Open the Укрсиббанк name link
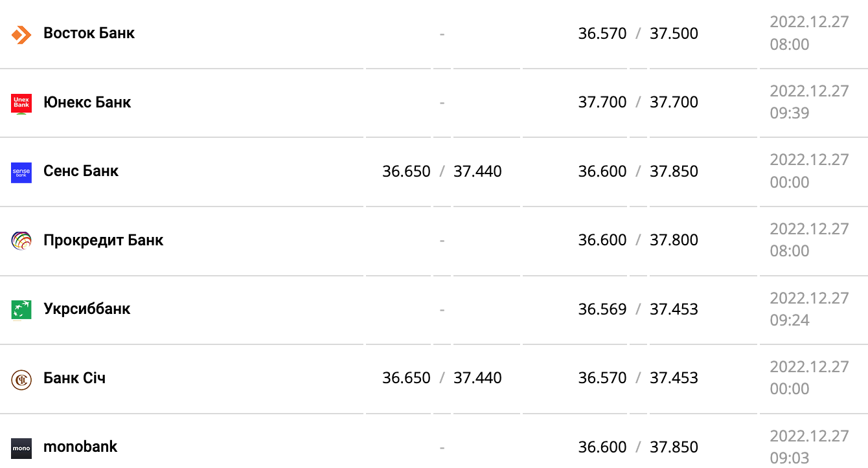The image size is (868, 468). (87, 309)
